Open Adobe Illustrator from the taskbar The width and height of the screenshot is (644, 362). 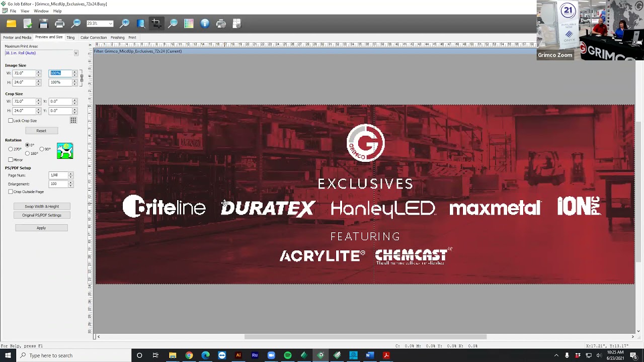tap(238, 355)
